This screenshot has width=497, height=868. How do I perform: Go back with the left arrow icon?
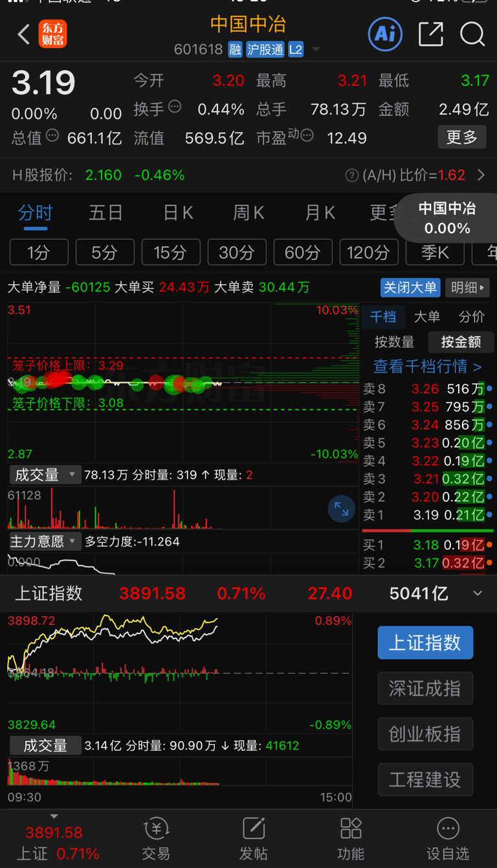point(23,34)
